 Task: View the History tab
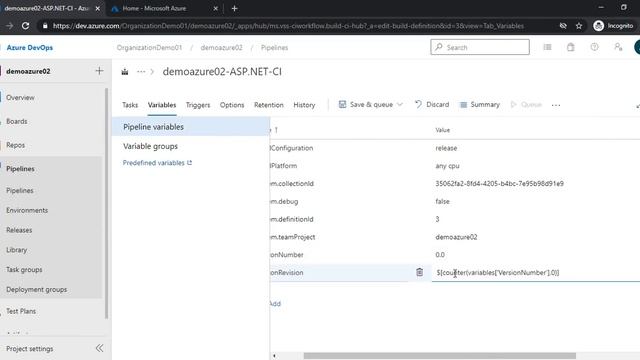coord(304,105)
